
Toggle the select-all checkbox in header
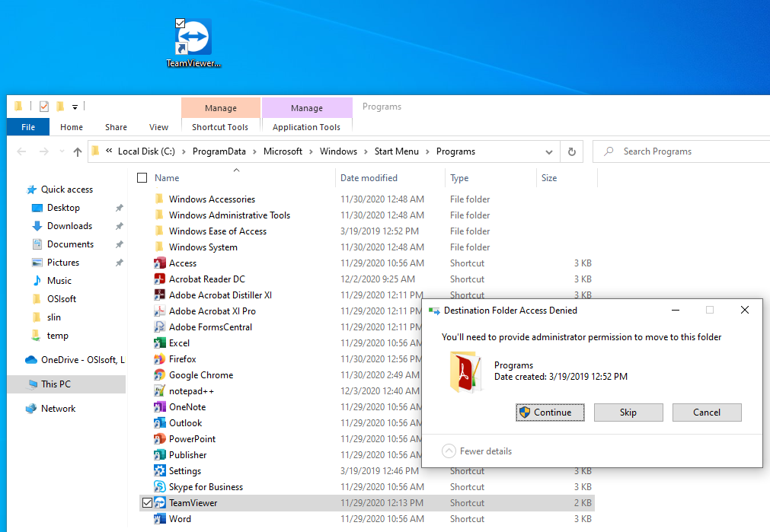pyautogui.click(x=142, y=178)
